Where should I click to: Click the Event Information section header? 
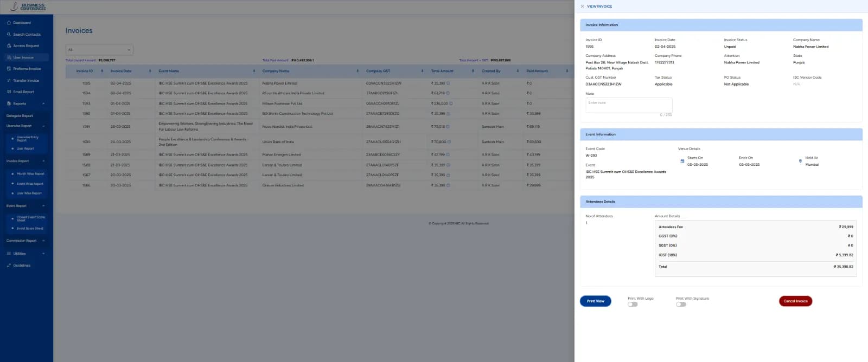pyautogui.click(x=721, y=134)
